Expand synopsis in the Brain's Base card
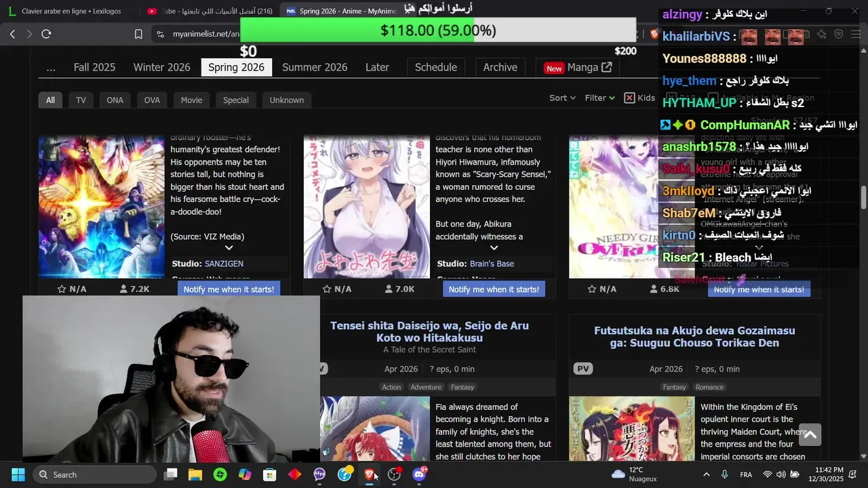The height and width of the screenshot is (488, 868). click(x=494, y=248)
